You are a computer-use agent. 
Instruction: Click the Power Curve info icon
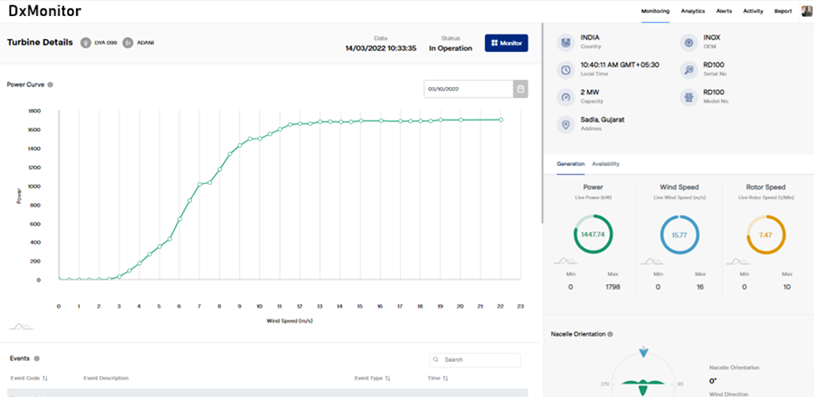(50, 85)
